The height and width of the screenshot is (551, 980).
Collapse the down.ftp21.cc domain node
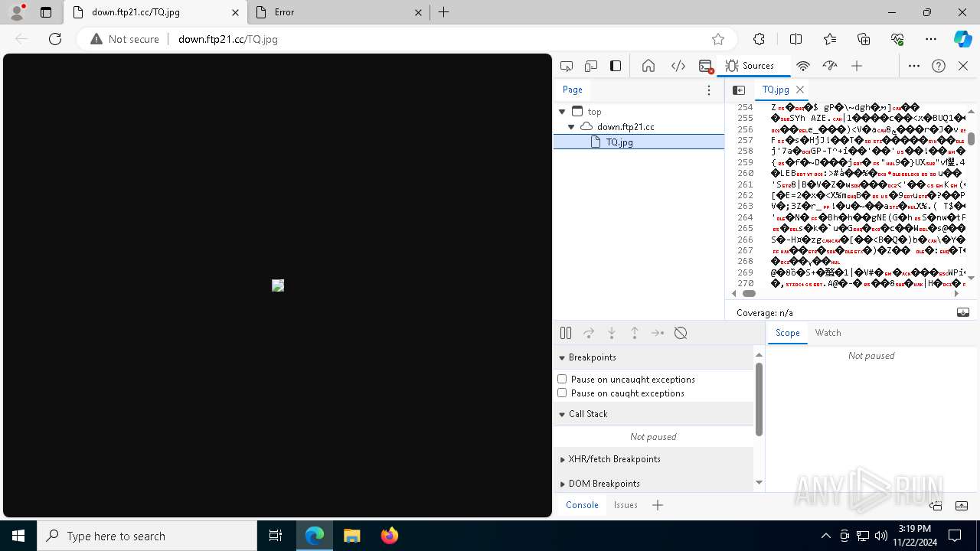click(x=571, y=127)
